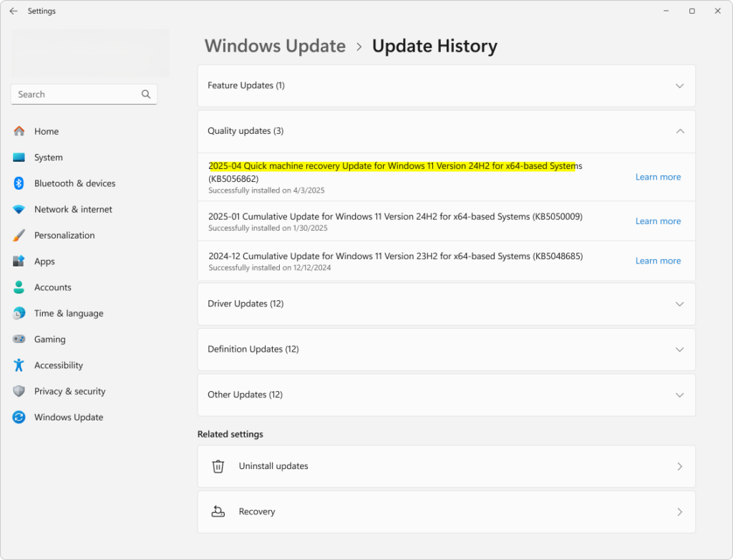Open Personalization settings
The width and height of the screenshot is (733, 560).
(64, 236)
